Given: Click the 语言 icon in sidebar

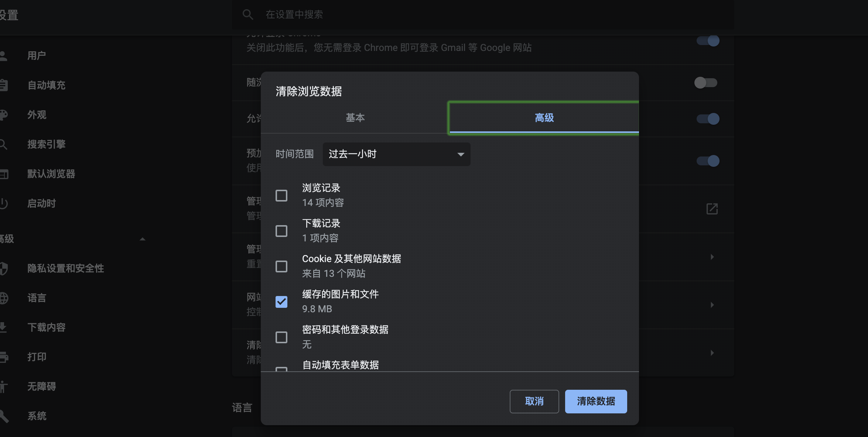Looking at the screenshot, I should pyautogui.click(x=6, y=297).
